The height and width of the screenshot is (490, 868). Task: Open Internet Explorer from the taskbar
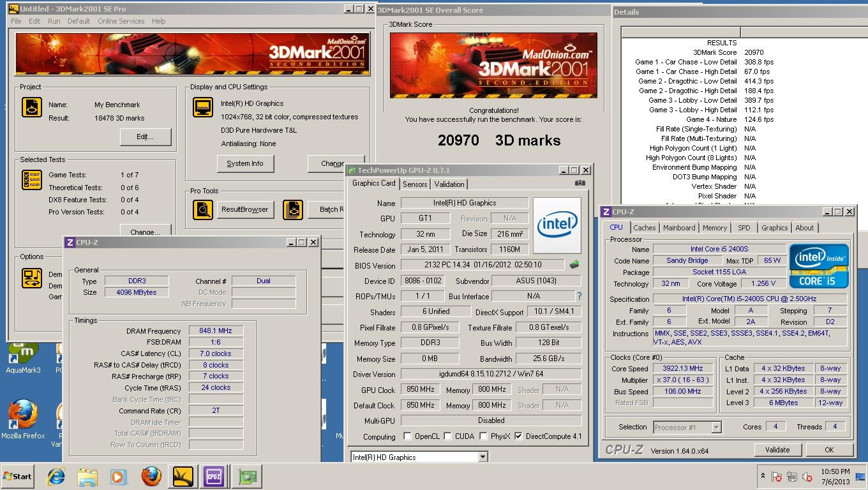[x=56, y=477]
